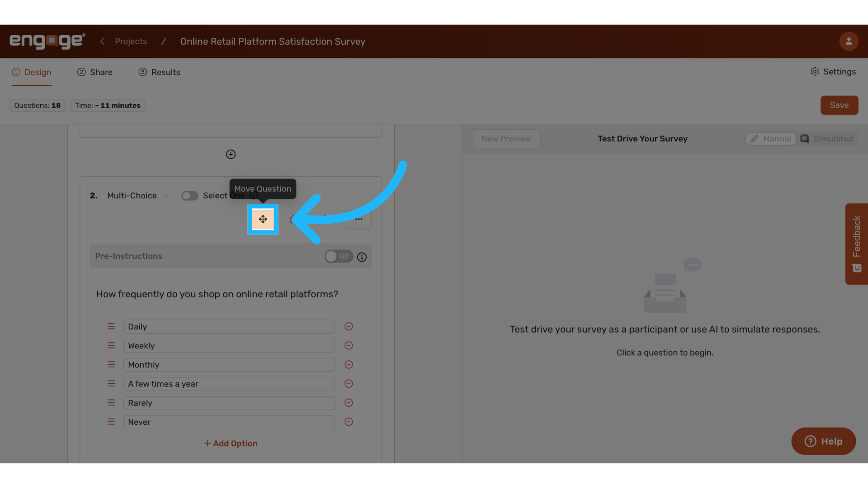
Task: Edit the Rarely option field
Action: click(229, 403)
